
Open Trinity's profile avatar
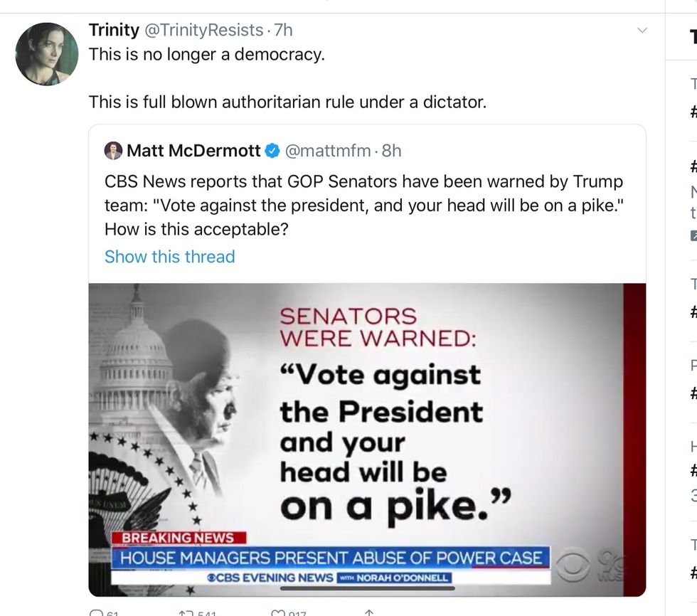[x=46, y=54]
